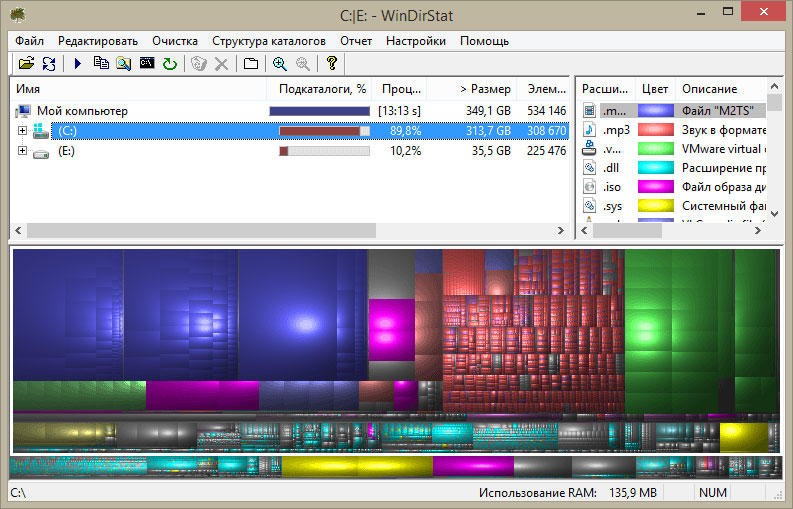Click the Select parent folder icon
Image resolution: width=793 pixels, height=509 pixels.
coord(251,63)
